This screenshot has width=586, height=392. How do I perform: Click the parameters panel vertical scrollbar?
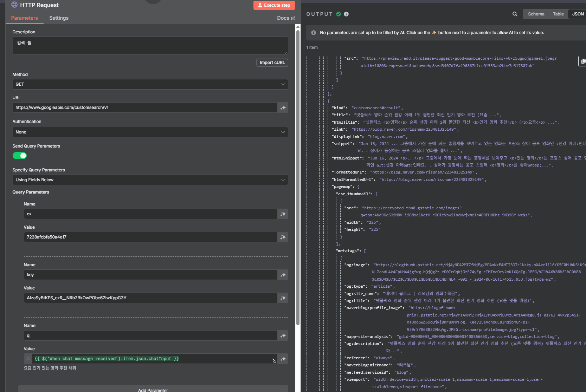pos(298,177)
